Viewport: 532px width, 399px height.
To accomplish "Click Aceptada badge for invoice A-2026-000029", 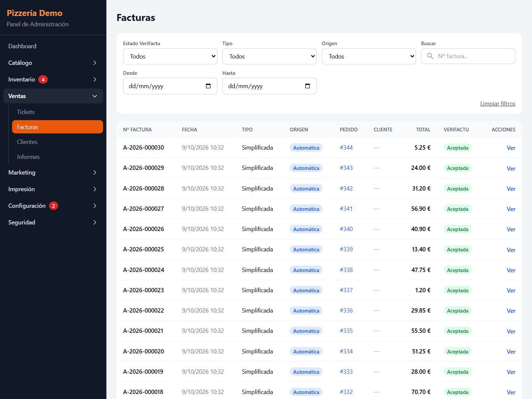I will [x=458, y=168].
